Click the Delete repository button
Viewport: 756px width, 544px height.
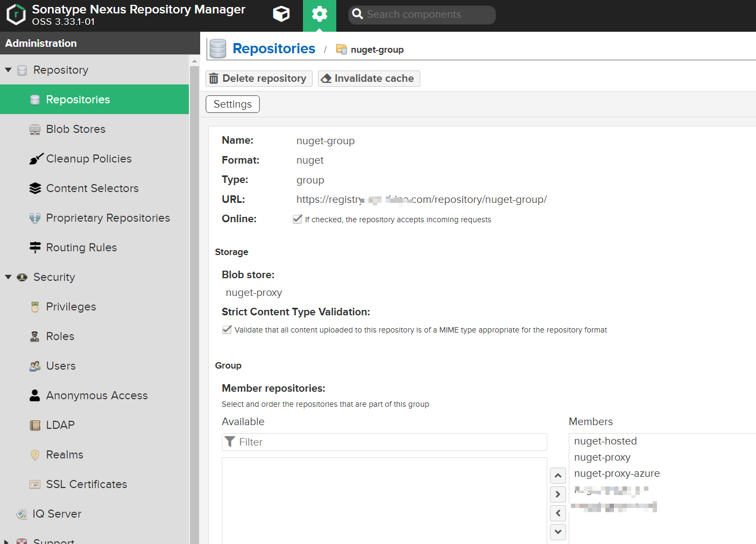pyautogui.click(x=259, y=79)
